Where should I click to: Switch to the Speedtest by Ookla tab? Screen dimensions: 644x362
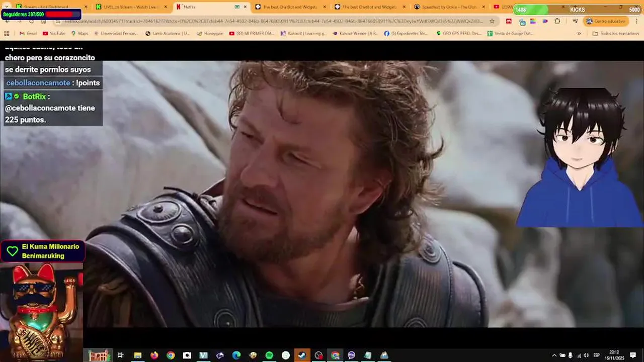click(x=449, y=7)
